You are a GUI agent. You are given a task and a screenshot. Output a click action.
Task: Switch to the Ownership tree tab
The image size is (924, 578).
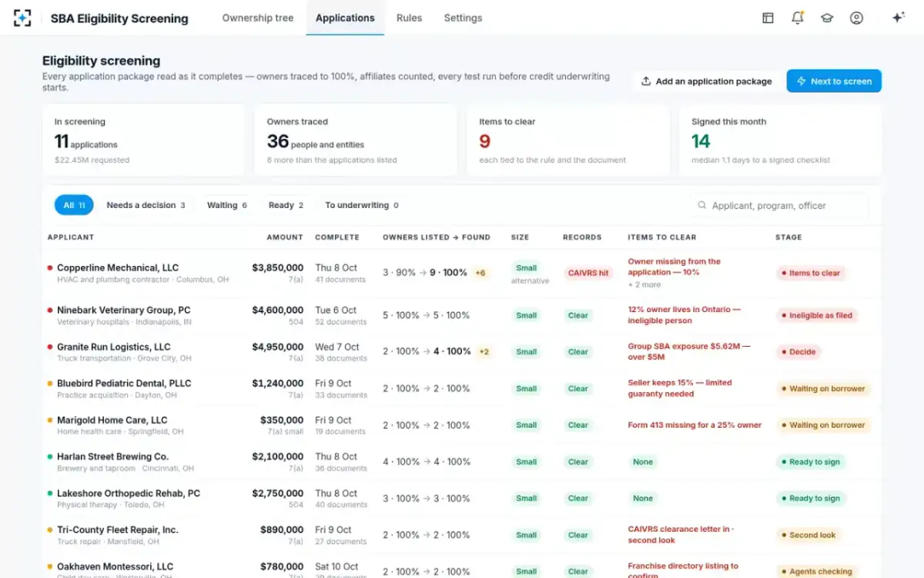tap(258, 18)
